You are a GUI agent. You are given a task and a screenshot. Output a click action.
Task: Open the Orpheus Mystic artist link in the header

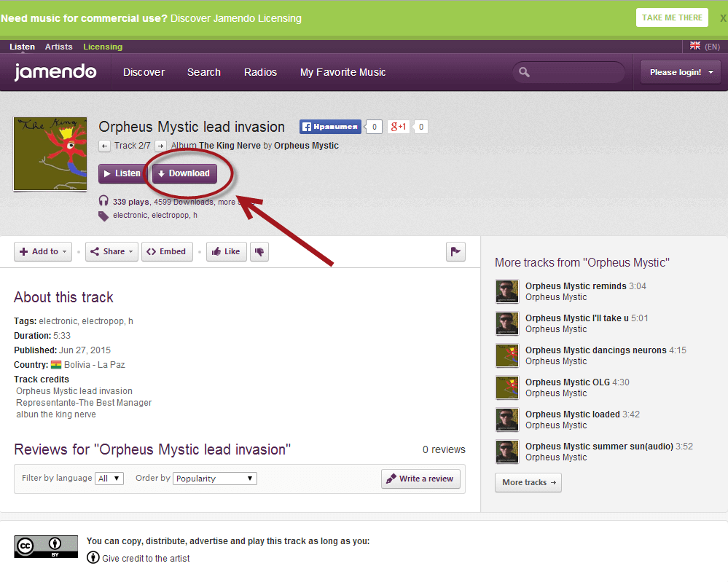click(306, 146)
